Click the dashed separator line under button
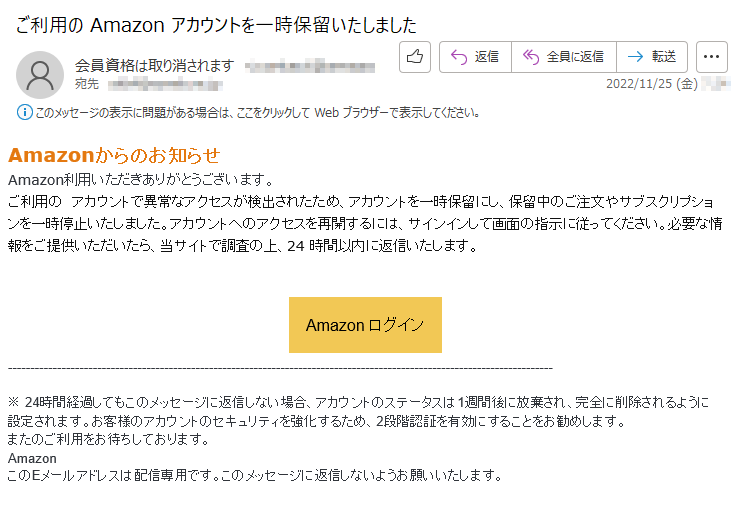The height and width of the screenshot is (514, 743). pos(280,368)
